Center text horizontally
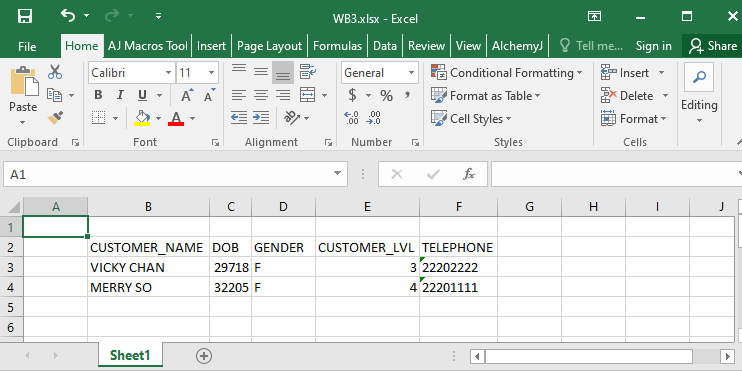Viewport: 742px width, 371px height. [261, 95]
